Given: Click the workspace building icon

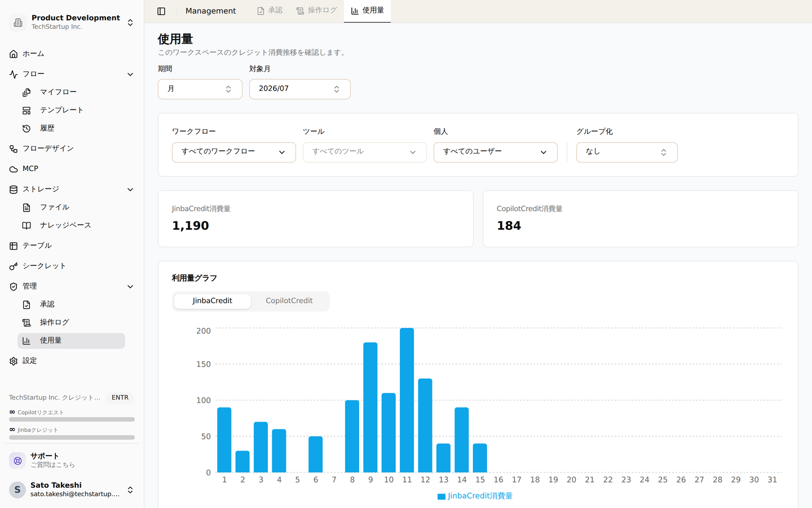Looking at the screenshot, I should [18, 23].
